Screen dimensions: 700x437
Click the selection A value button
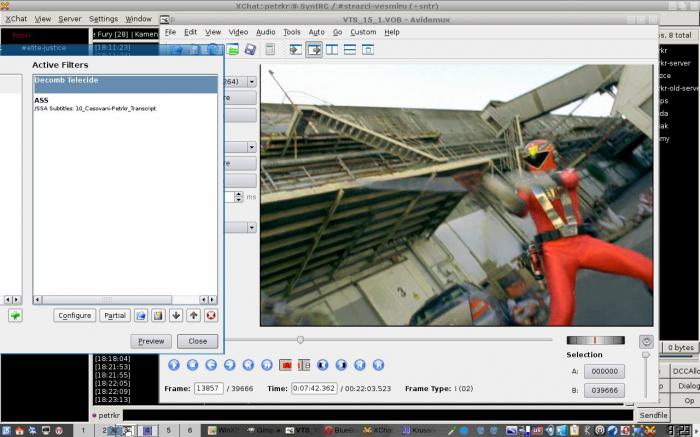(604, 371)
